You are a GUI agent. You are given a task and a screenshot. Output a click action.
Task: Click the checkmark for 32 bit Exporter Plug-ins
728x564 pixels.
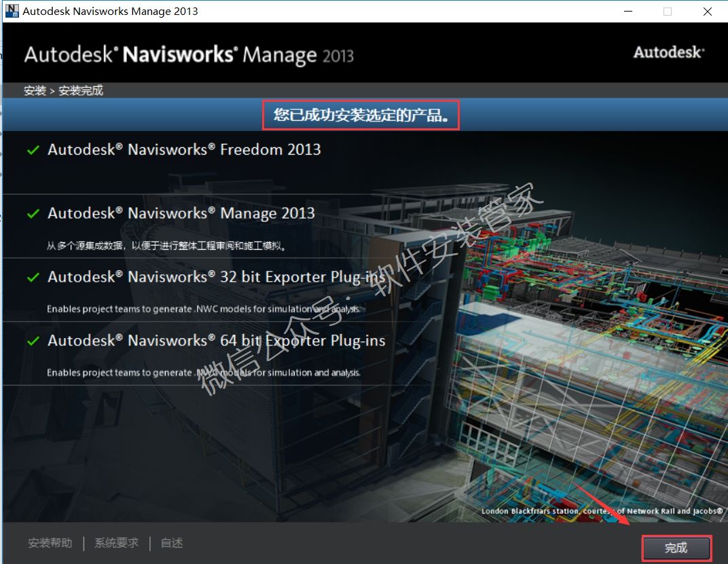tap(33, 278)
